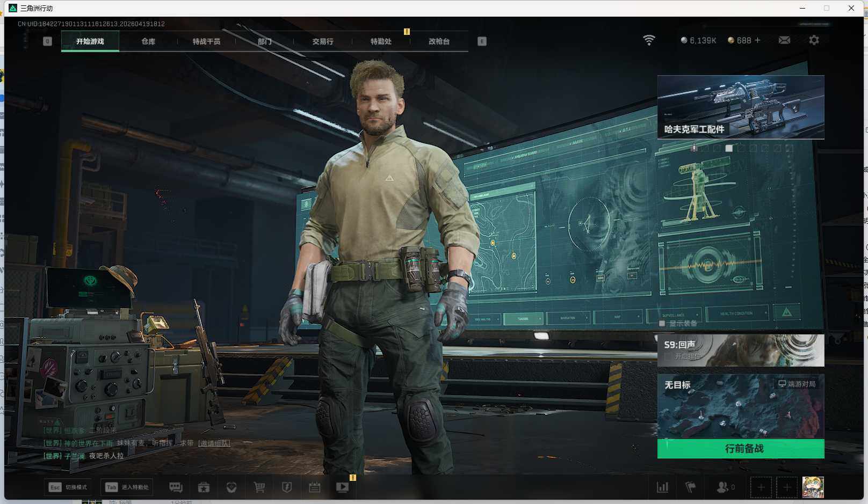Open the video play icon
Viewport: 868px width, 504px height.
tap(342, 487)
